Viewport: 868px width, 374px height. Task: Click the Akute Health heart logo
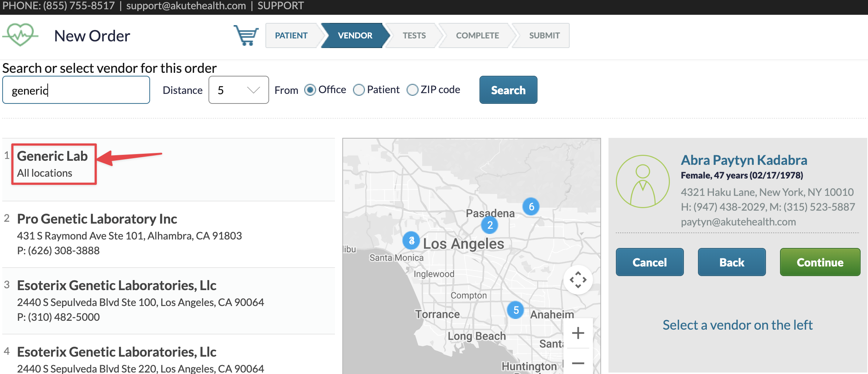pyautogui.click(x=20, y=35)
